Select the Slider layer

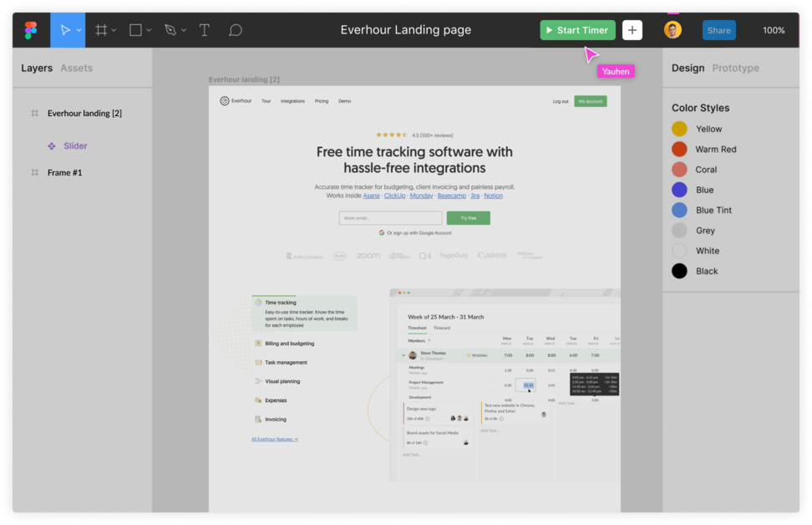pos(74,145)
